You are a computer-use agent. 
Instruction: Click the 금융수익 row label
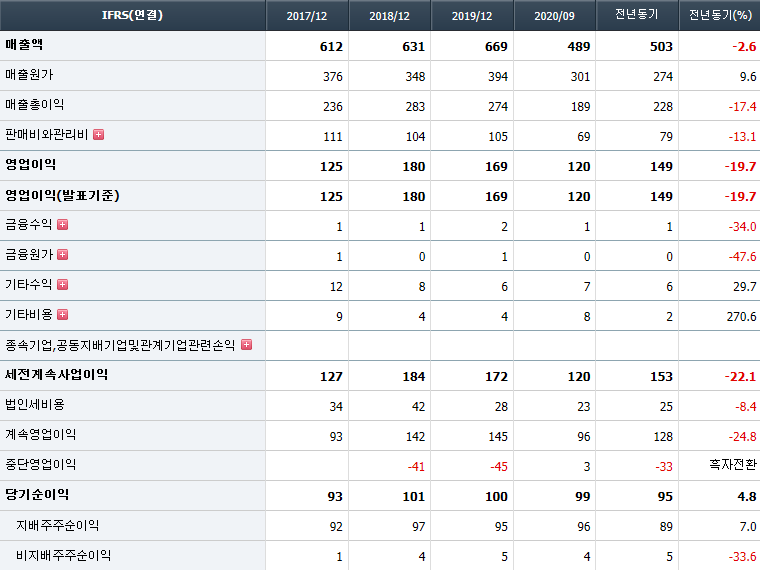coord(29,224)
